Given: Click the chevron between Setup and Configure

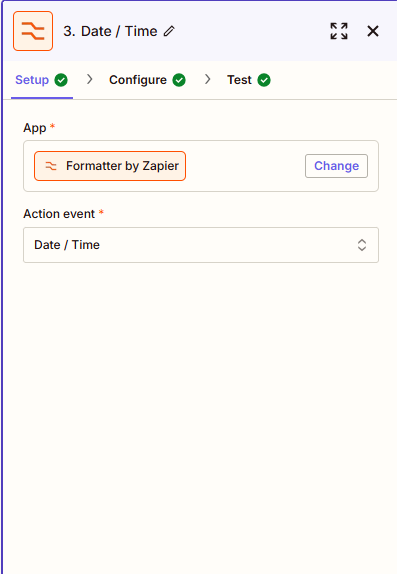Looking at the screenshot, I should [x=89, y=79].
